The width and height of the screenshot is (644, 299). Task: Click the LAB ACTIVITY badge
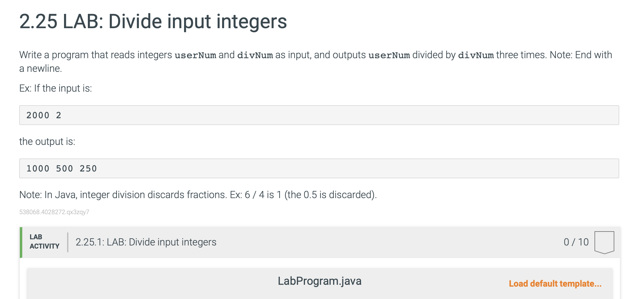coord(44,242)
